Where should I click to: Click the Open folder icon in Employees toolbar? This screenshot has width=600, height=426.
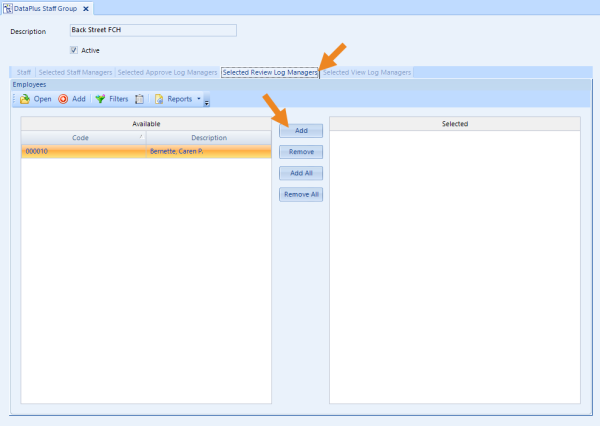[x=25, y=99]
